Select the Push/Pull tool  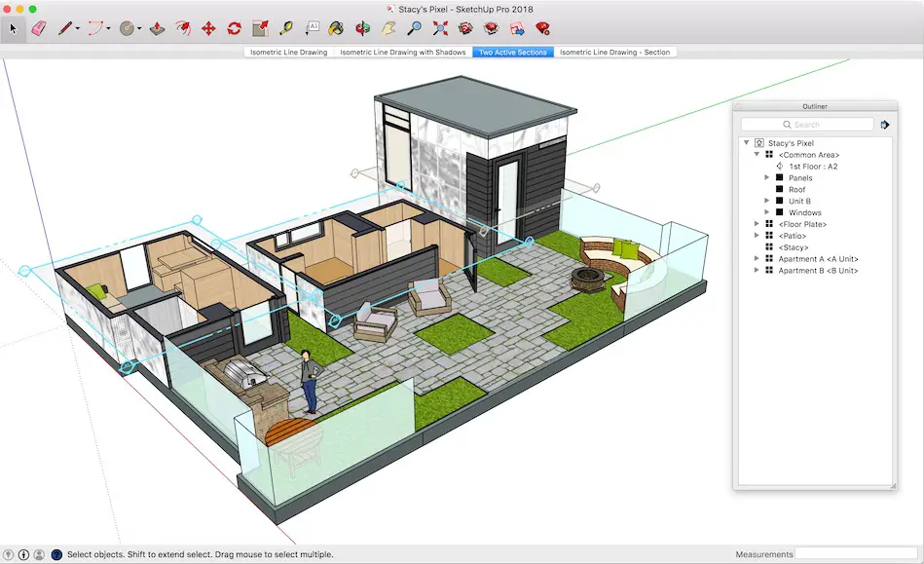pos(157,28)
